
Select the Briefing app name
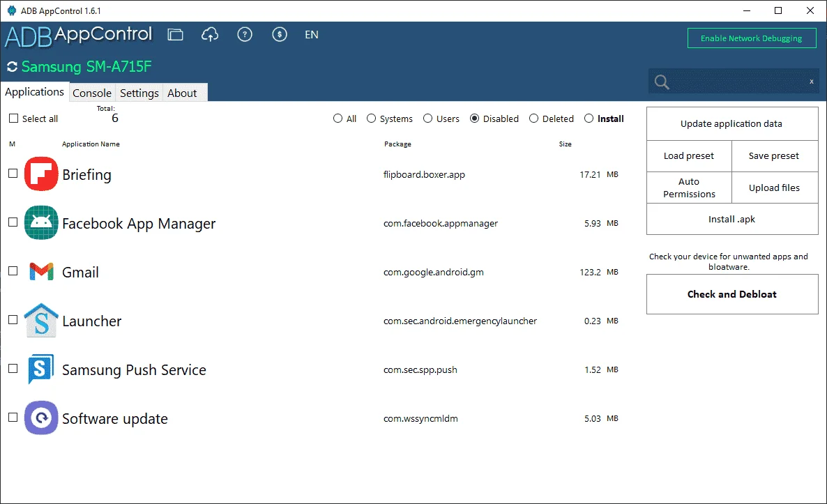[86, 175]
